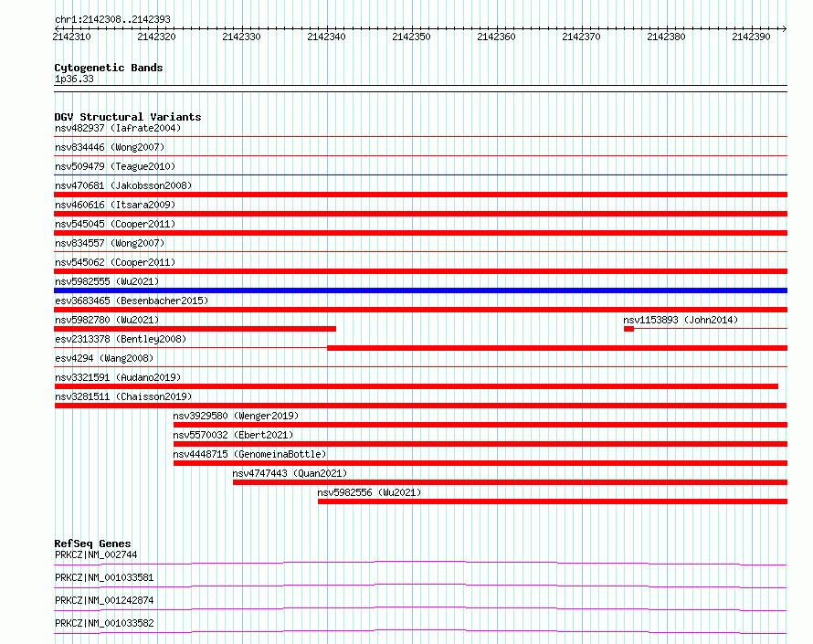Click the Cytogenetic Bands track heading
This screenshot has width=813, height=644.
[x=109, y=68]
